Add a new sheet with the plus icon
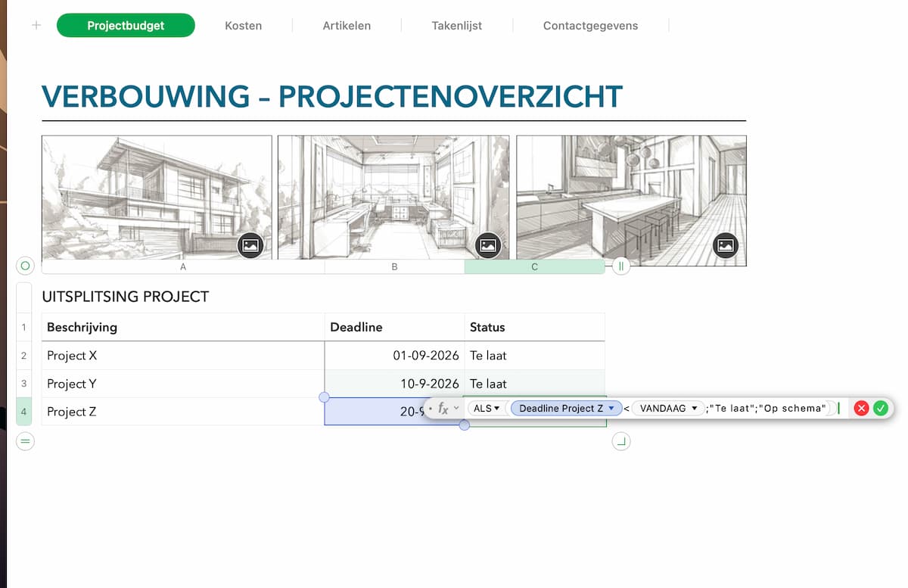The height and width of the screenshot is (588, 908). tap(36, 25)
